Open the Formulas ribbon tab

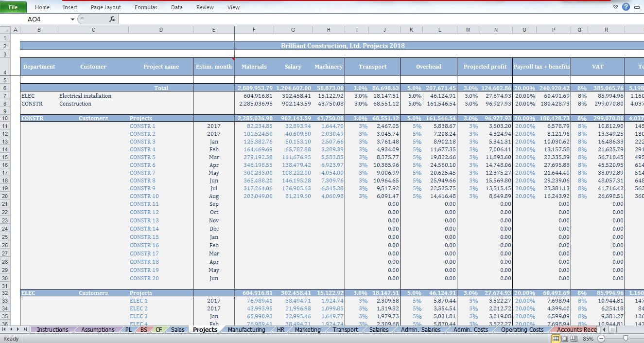pyautogui.click(x=146, y=7)
